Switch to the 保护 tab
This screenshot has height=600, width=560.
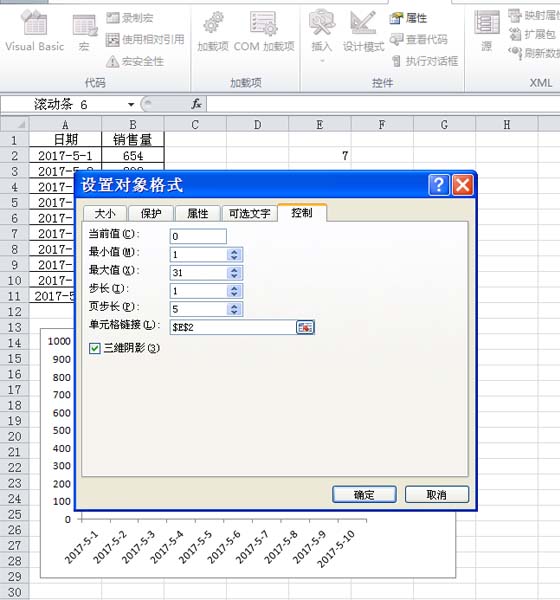(x=151, y=214)
